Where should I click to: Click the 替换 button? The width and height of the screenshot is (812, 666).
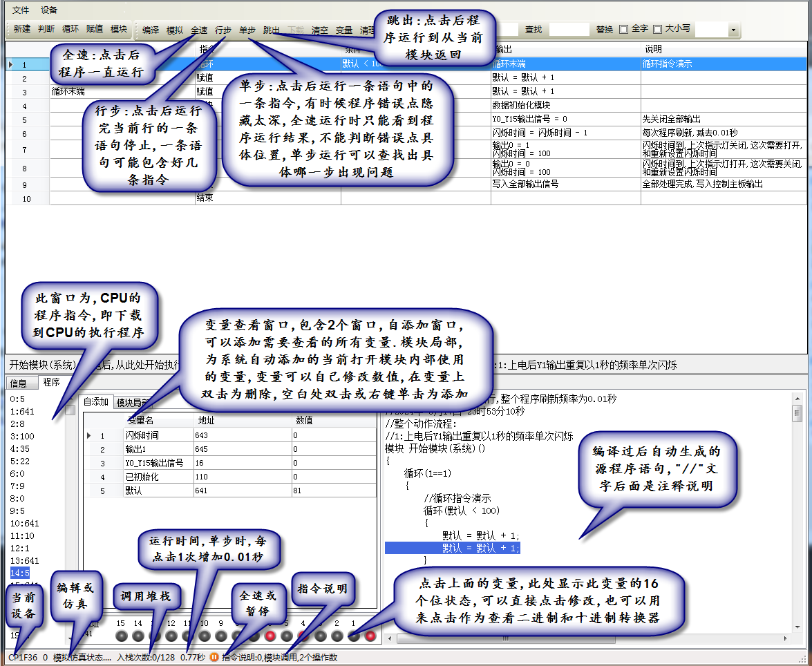[604, 29]
